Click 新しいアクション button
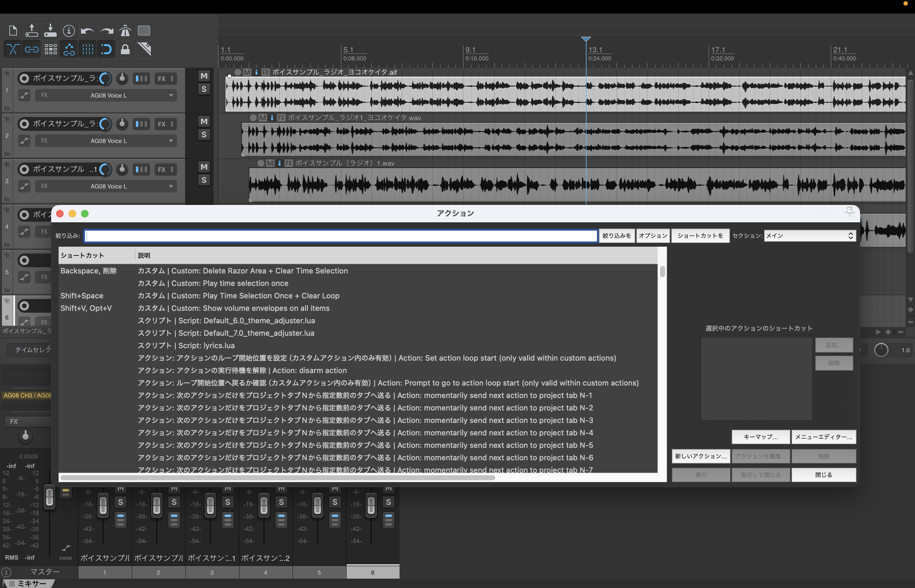 pos(701,456)
